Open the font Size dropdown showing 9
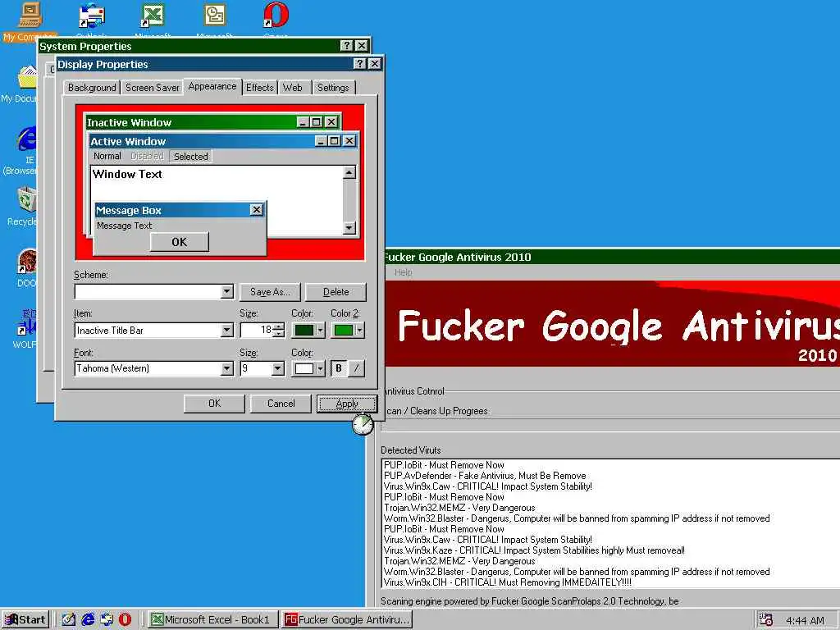This screenshot has height=630, width=840. (277, 368)
